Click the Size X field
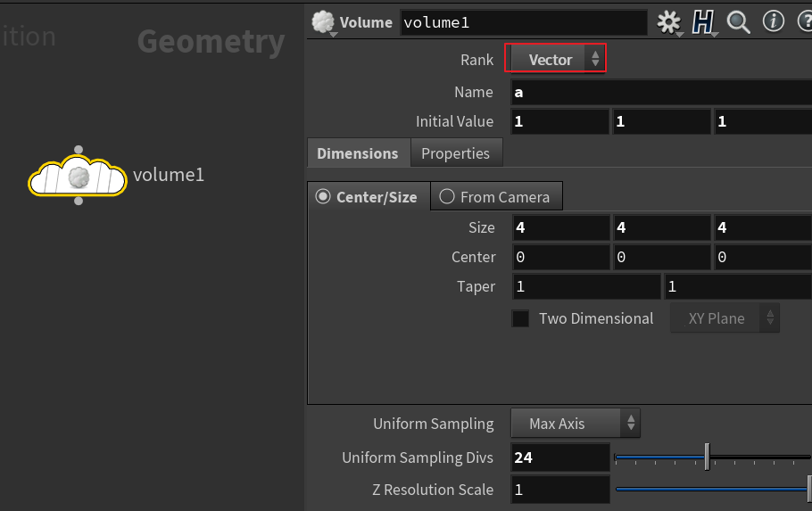The width and height of the screenshot is (812, 511). click(x=561, y=227)
